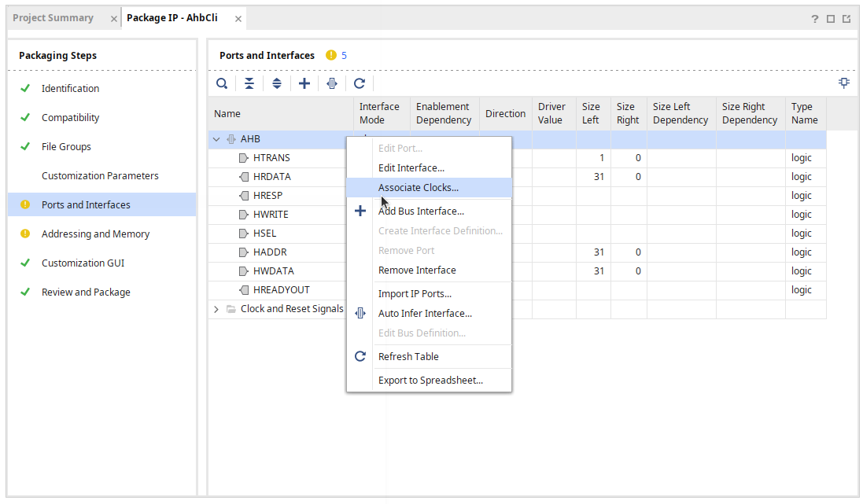
Task: Click the settings icon at far right of toolbar
Action: [844, 83]
